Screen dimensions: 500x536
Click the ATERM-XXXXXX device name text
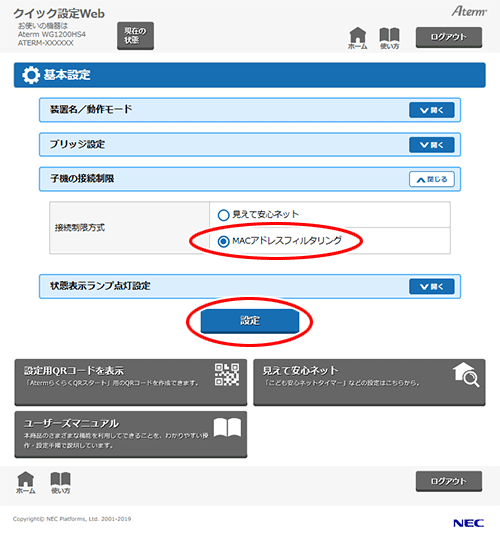[45, 43]
